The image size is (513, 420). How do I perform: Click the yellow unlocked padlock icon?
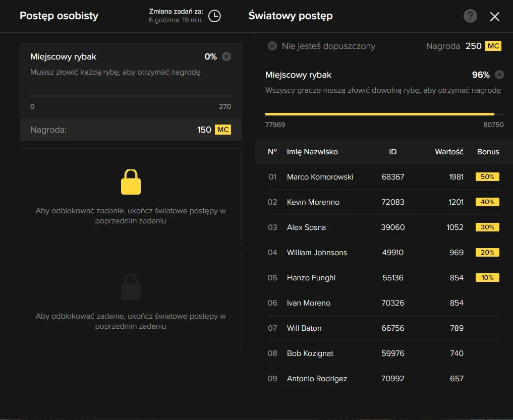[131, 182]
